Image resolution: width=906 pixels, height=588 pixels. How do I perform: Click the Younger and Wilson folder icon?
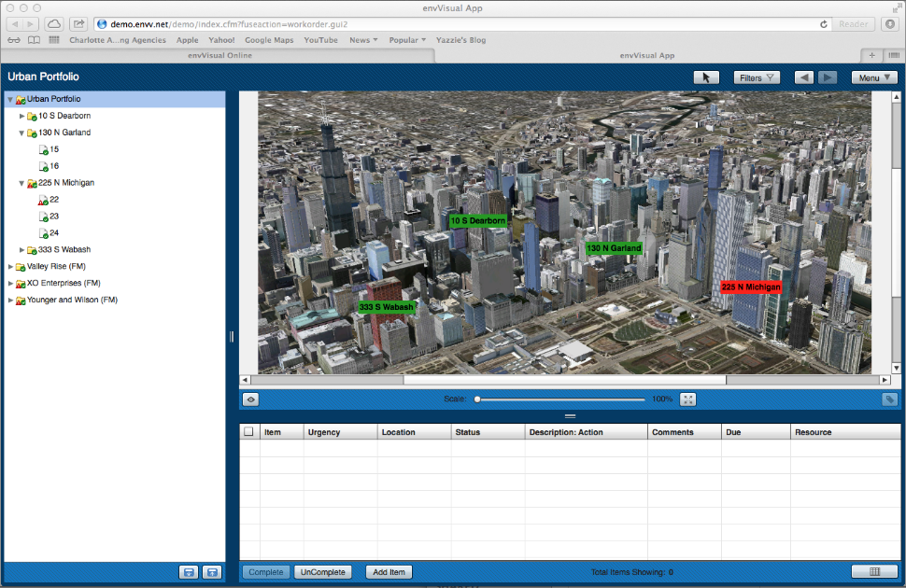[x=21, y=301]
